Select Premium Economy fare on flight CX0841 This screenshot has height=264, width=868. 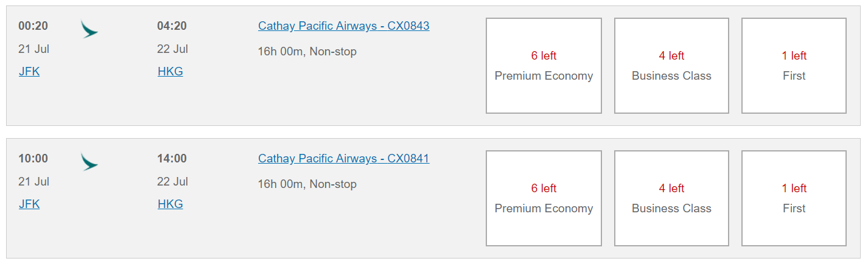coord(544,198)
